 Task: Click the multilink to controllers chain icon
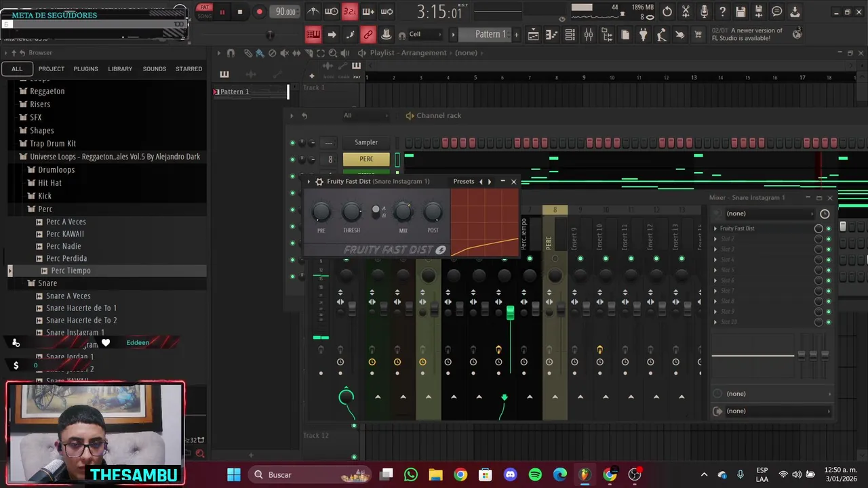[368, 35]
